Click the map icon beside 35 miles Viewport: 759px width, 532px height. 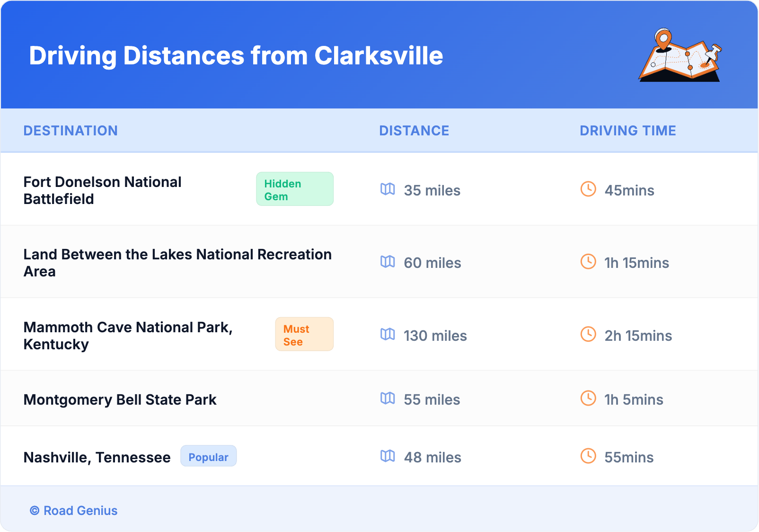388,189
